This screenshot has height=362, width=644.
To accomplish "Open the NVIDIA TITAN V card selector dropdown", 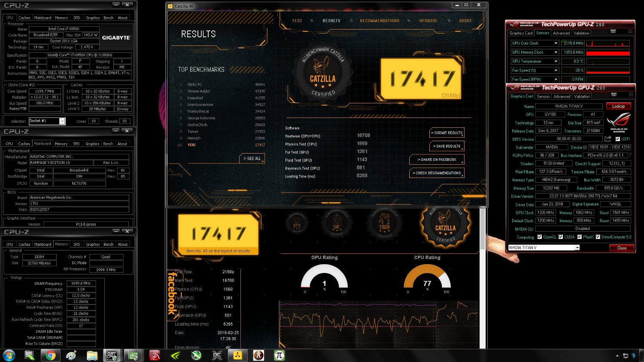I will [577, 247].
